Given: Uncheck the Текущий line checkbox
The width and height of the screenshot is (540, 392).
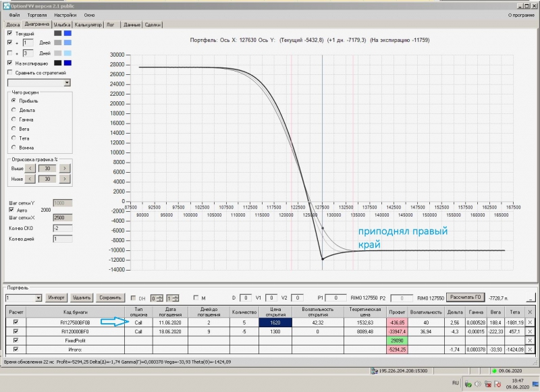Looking at the screenshot, I should coord(9,33).
